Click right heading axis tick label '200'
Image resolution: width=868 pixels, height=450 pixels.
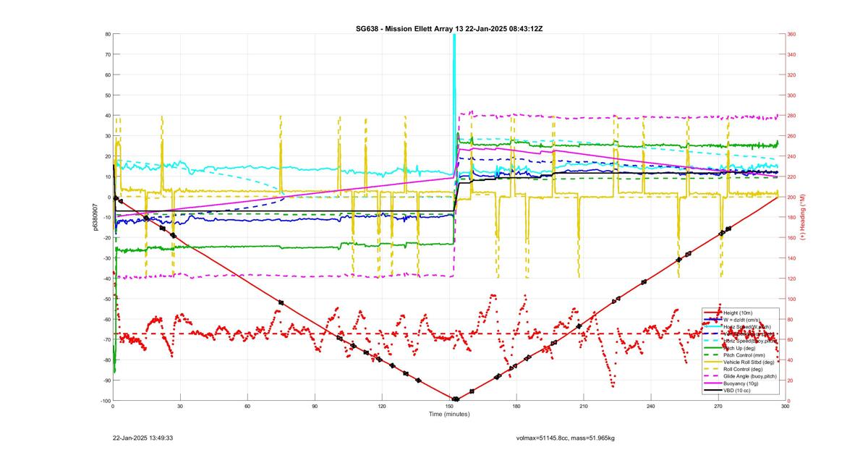coord(792,197)
